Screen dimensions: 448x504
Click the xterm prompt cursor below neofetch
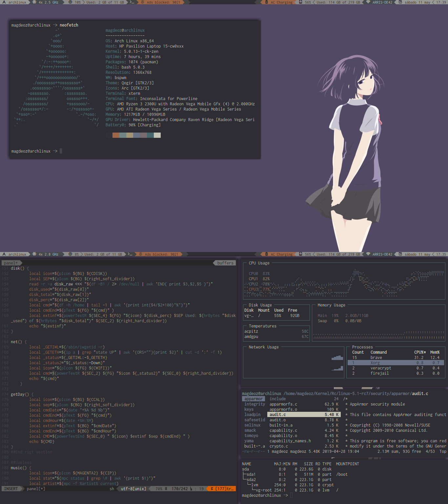[x=61, y=151]
